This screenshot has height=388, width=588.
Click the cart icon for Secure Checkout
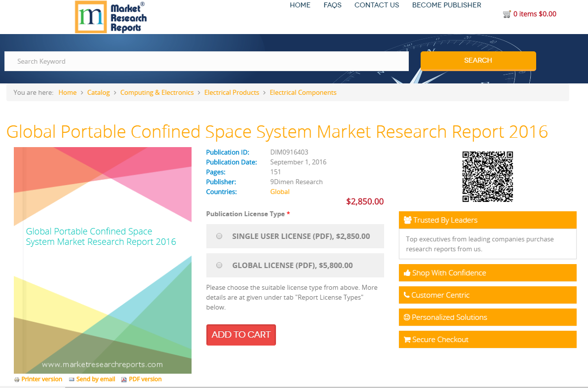click(407, 340)
